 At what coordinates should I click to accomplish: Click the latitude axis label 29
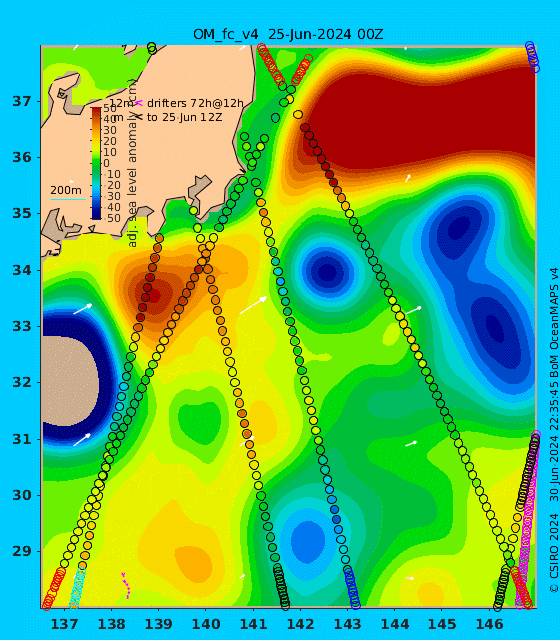pos(21,551)
